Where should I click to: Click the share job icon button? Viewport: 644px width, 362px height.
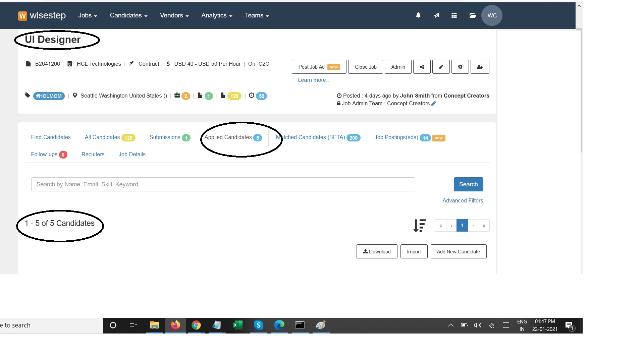point(422,67)
